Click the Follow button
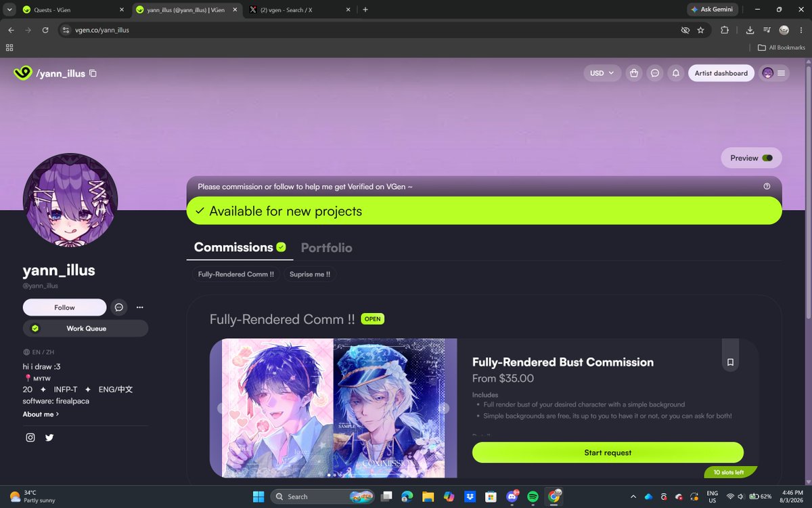Viewport: 812px width, 508px height. point(65,308)
